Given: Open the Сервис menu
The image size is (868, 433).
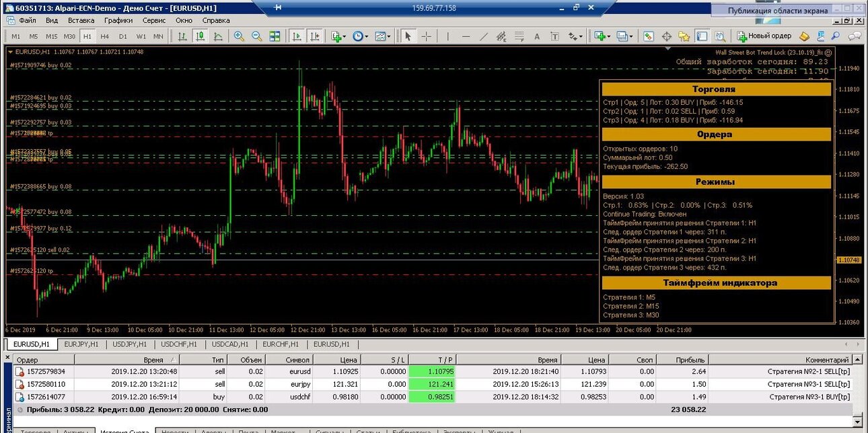Looking at the screenshot, I should (x=154, y=20).
